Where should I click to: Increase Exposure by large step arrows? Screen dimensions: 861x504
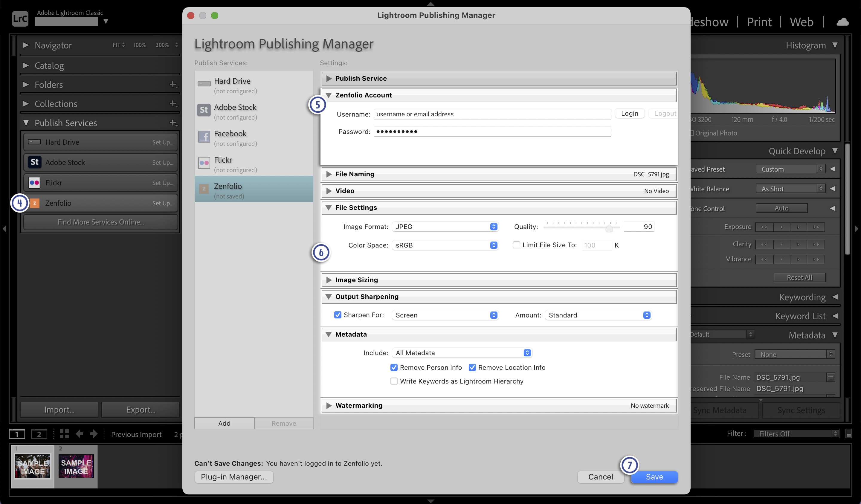click(x=816, y=227)
